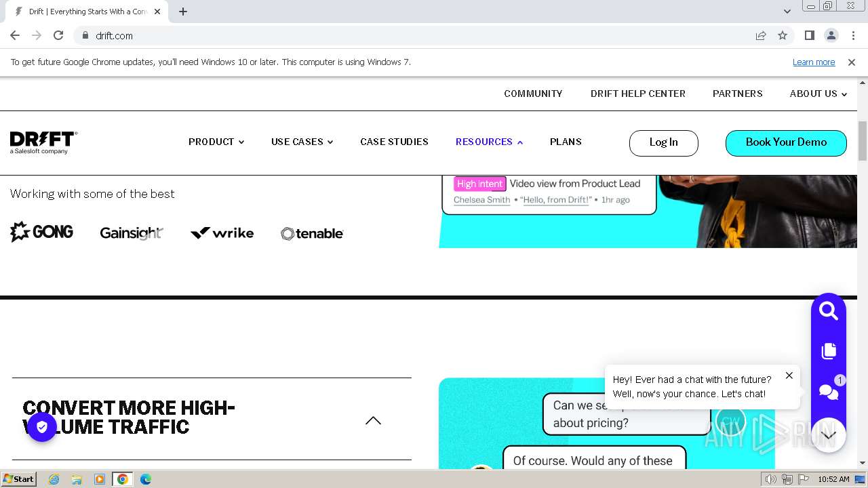Open the media player taskbar icon

click(100, 479)
